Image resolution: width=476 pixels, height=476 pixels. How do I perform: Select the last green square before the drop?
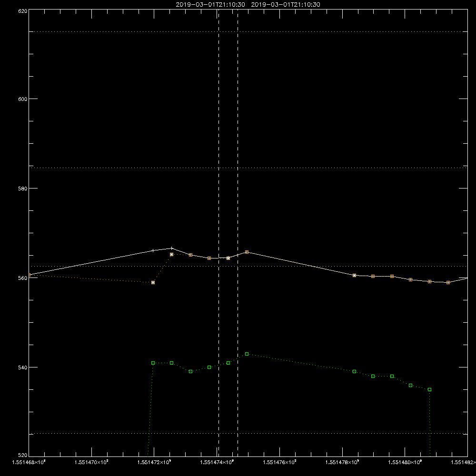click(429, 389)
